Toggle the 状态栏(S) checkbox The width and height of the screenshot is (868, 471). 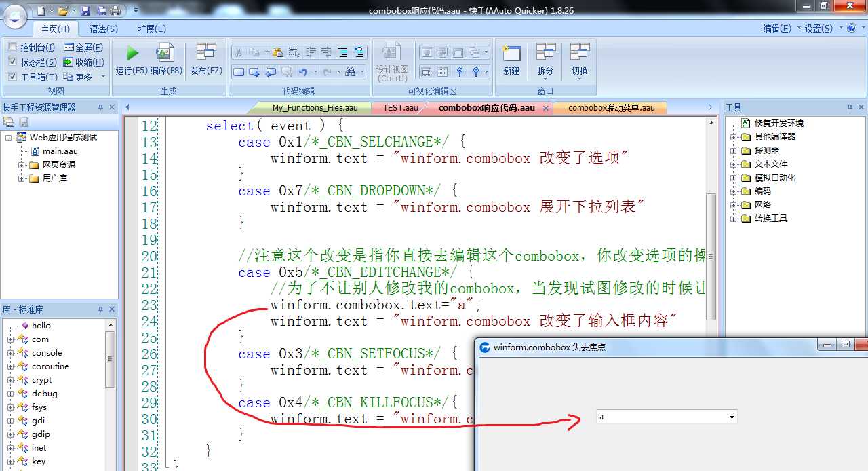pyautogui.click(x=13, y=62)
